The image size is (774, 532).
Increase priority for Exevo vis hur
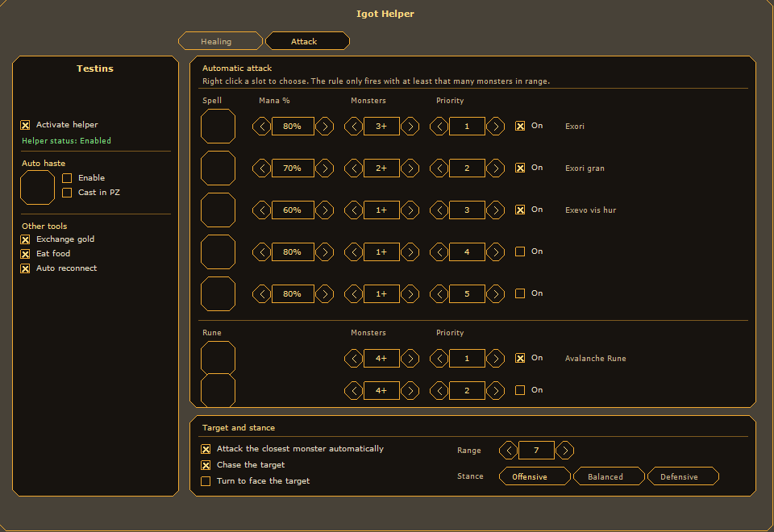click(x=496, y=210)
